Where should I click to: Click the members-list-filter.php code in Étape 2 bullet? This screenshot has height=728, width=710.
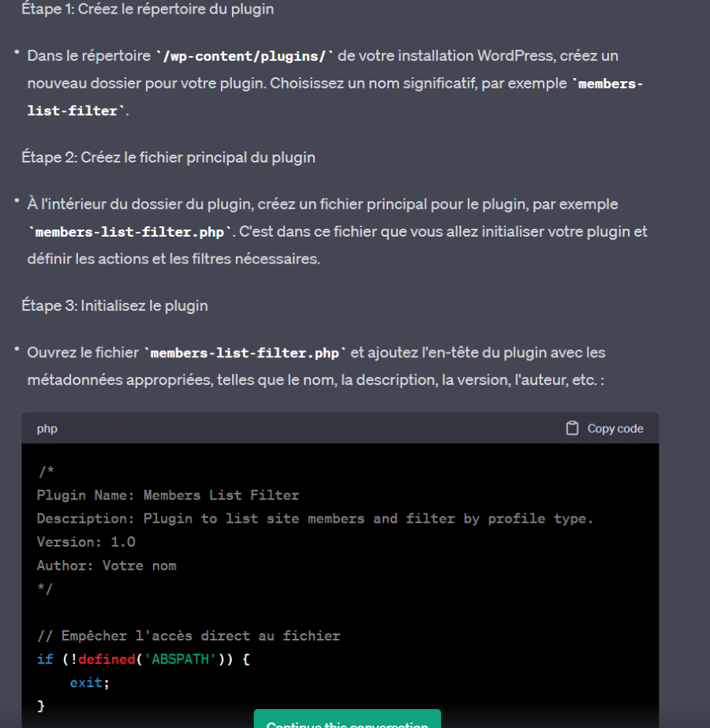click(129, 232)
